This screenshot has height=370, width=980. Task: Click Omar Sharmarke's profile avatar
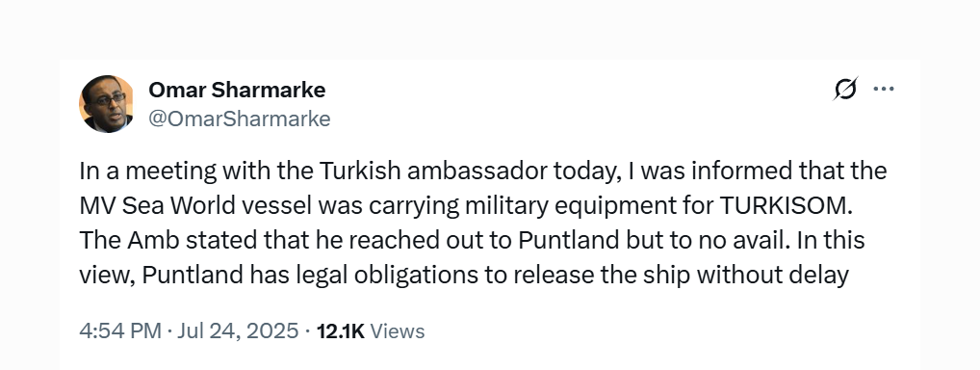click(106, 104)
